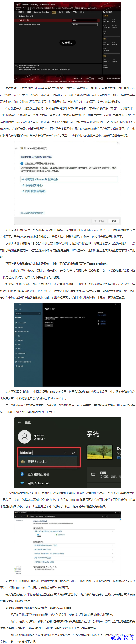Screen dimensions: 136x644
Task: Select 疑难解答 in Settings sidebar
Action: click(x=19, y=340)
